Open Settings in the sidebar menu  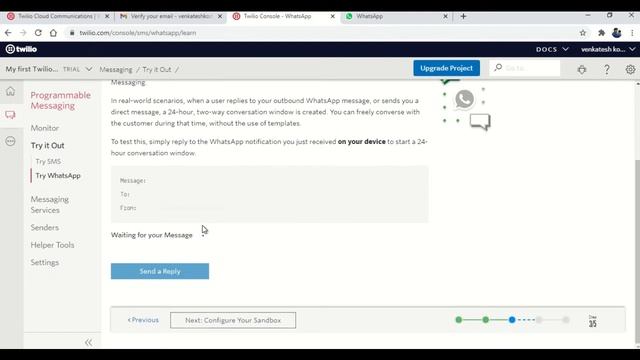[x=44, y=263]
